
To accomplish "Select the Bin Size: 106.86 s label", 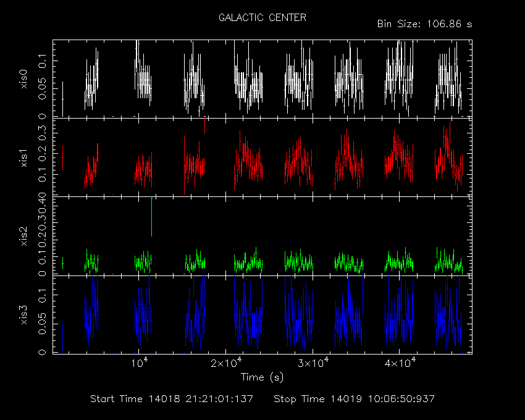I will (x=424, y=24).
